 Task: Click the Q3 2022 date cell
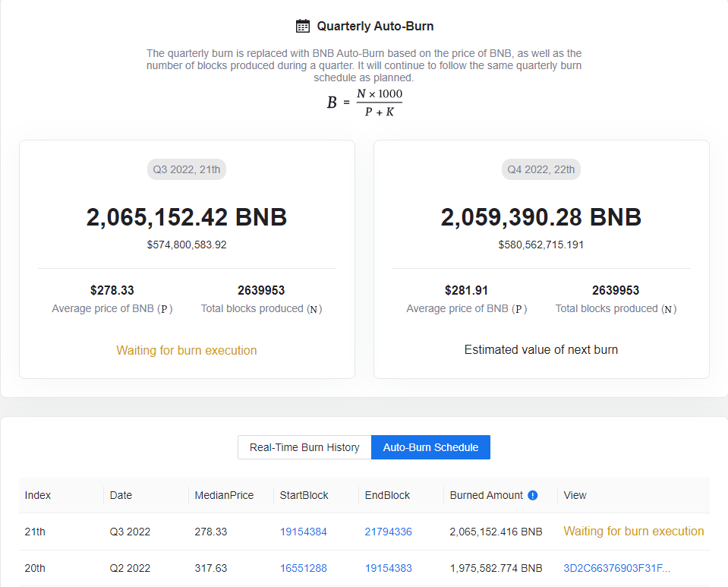130,532
